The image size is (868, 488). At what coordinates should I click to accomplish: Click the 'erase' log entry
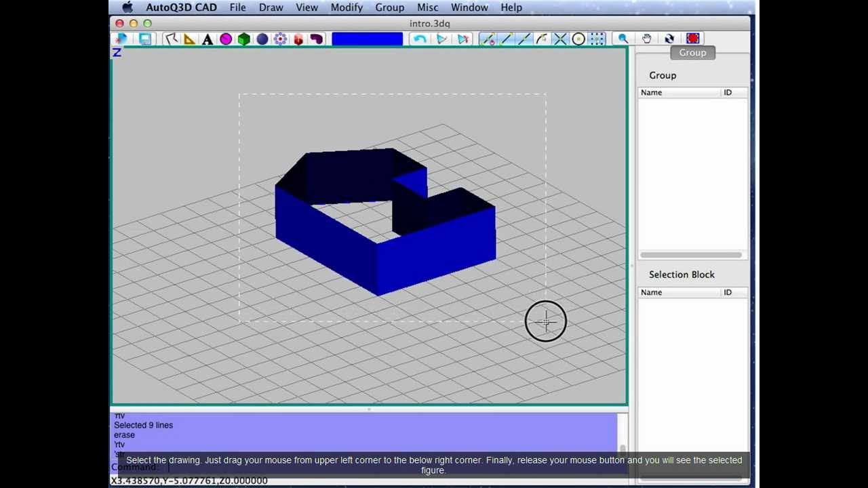pos(124,435)
